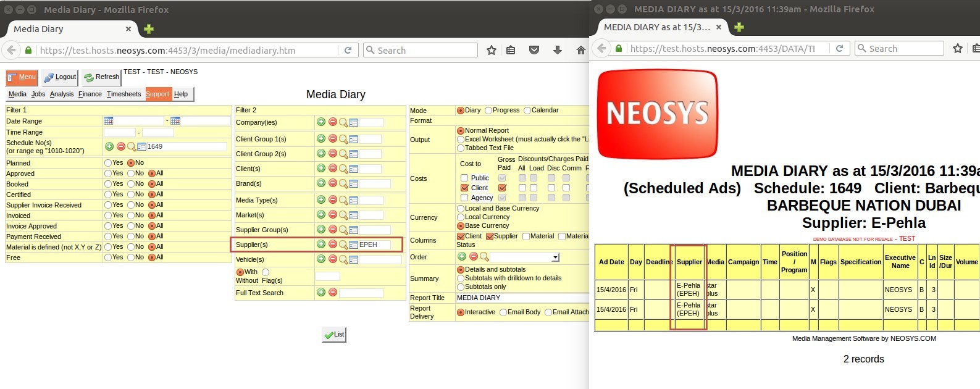Open new tab in Media Diary window
Viewport: 980px width, 389px height.
(149, 29)
